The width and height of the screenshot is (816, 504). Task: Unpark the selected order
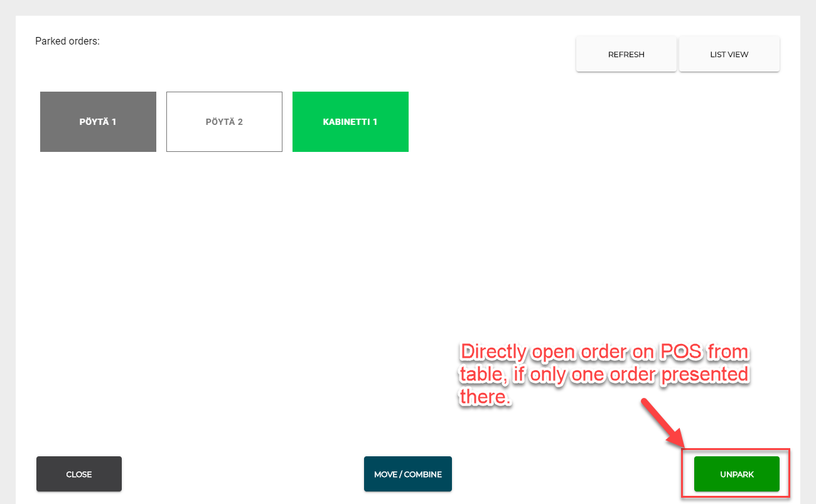pyautogui.click(x=736, y=474)
